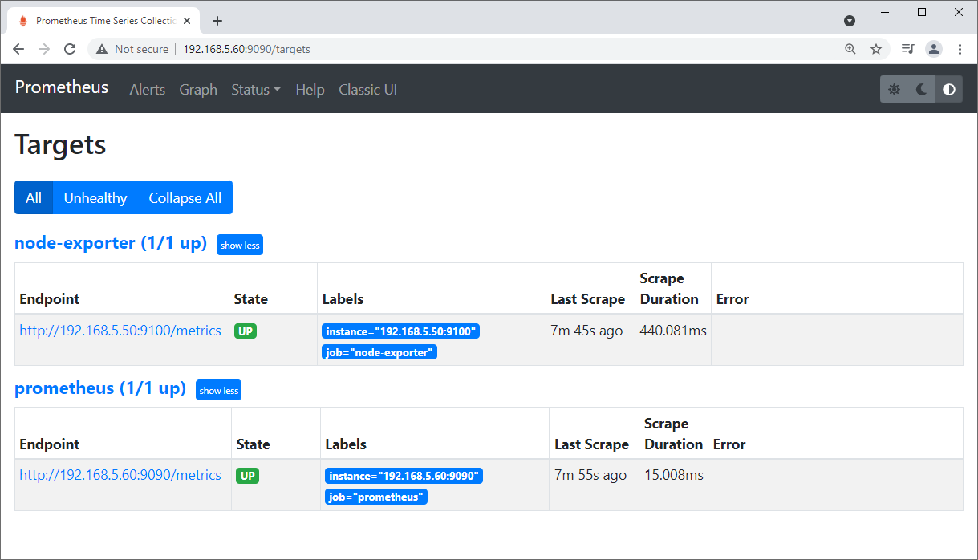Image resolution: width=978 pixels, height=560 pixels.
Task: Expand the Status dropdown menu
Action: click(x=256, y=90)
